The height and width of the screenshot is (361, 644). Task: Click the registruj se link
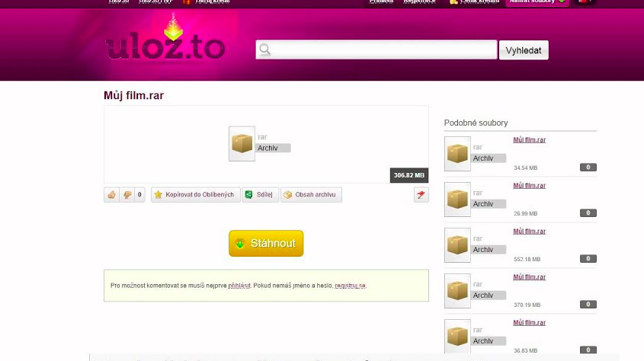[350, 286]
